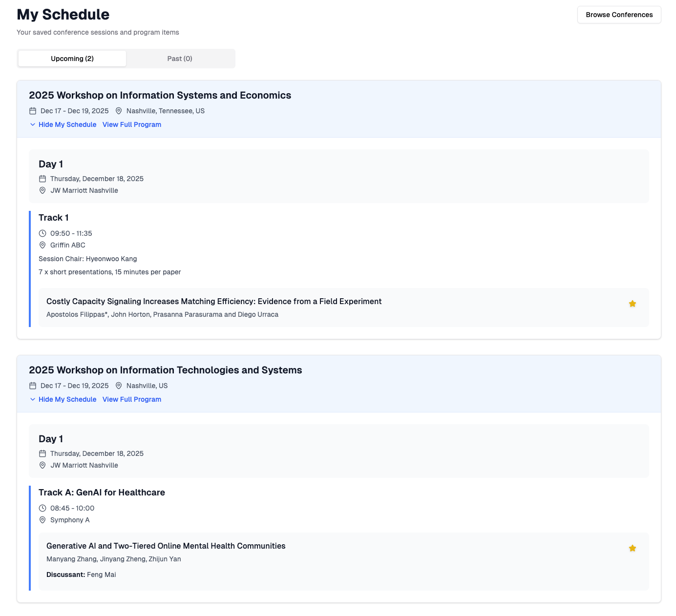This screenshot has width=676, height=616.
Task: Click the pin icon beside Nashville, US
Action: (x=119, y=386)
